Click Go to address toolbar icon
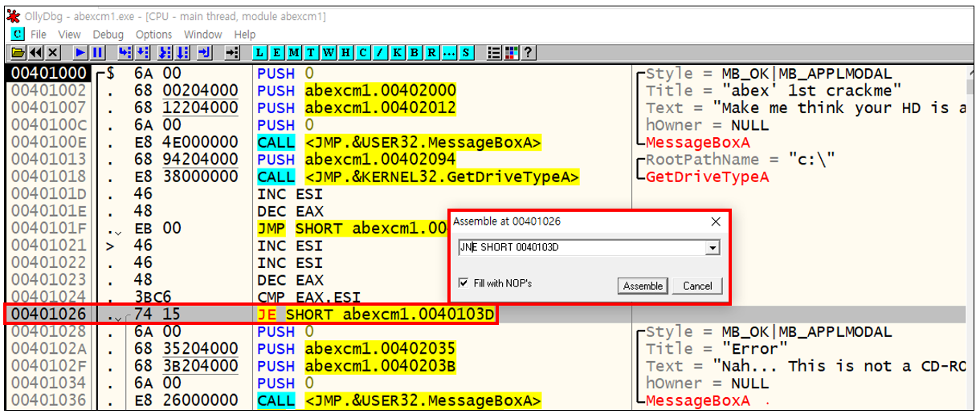980x414 pixels. pos(231,53)
